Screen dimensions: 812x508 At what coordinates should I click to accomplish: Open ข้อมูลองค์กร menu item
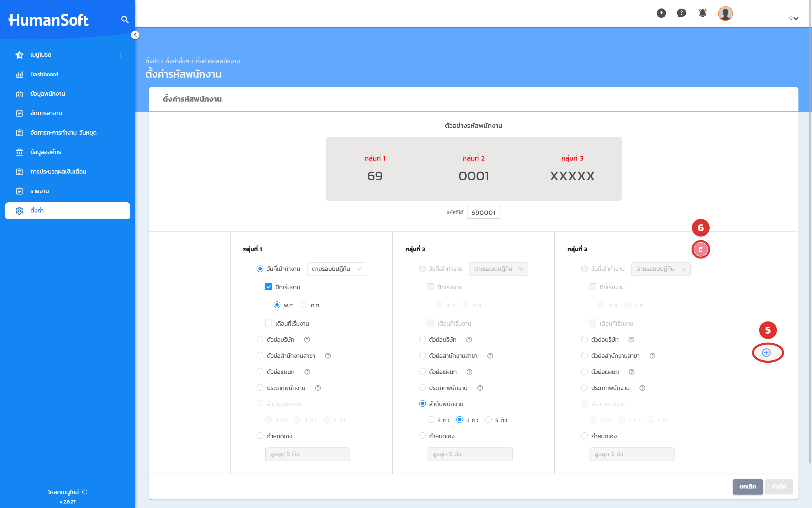pos(67,152)
